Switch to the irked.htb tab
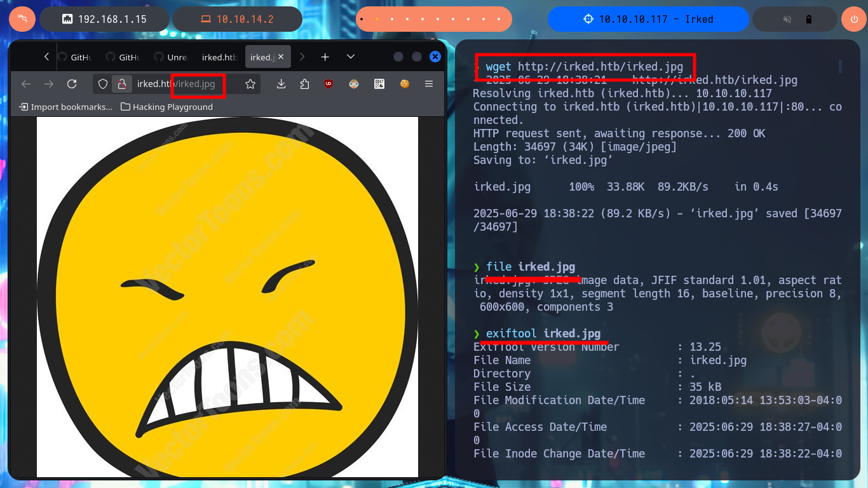868x488 pixels. click(x=220, y=57)
